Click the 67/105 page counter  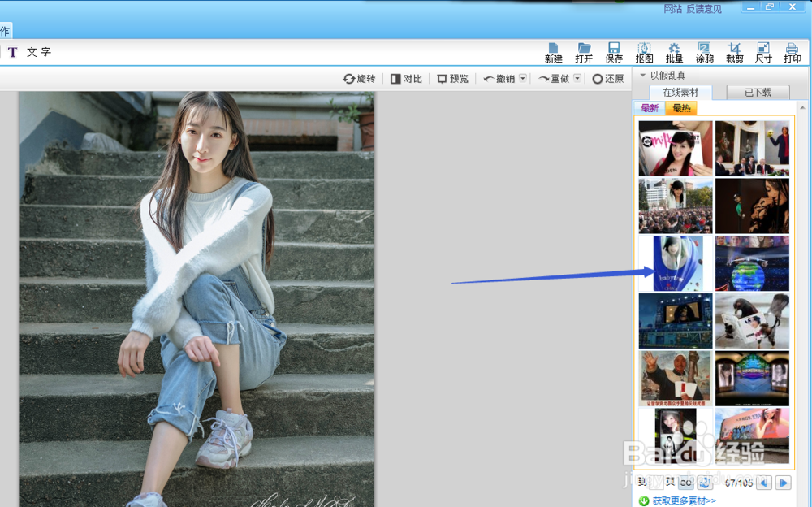738,483
